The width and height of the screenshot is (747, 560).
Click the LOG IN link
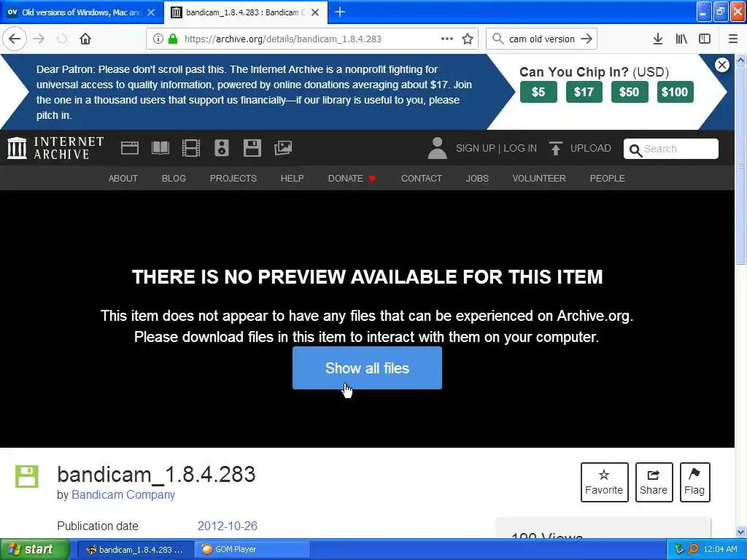point(520,149)
